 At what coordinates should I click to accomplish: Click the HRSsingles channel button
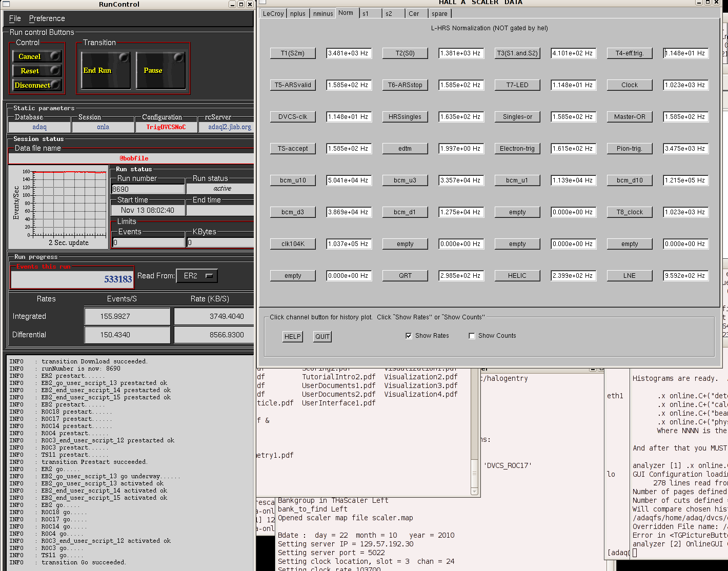point(405,117)
